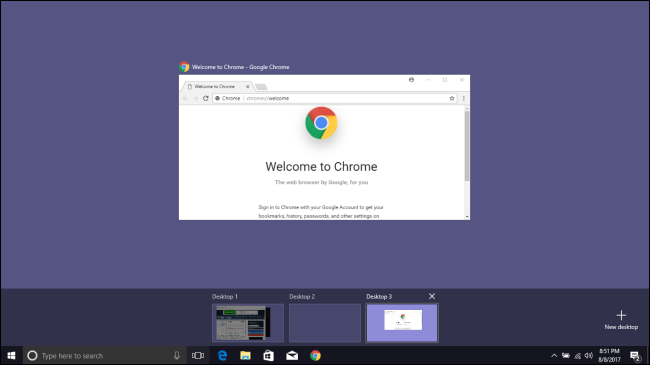Viewport: 650px width, 365px height.
Task: Click the Chrome page vertical scrollbar thumb
Action: [x=467, y=146]
